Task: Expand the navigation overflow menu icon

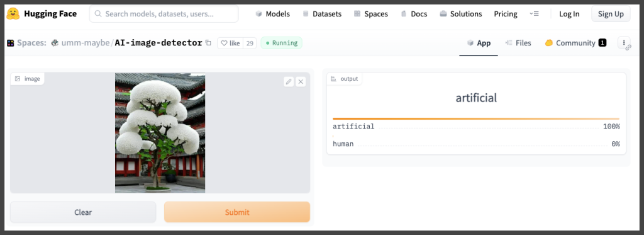Action: (x=534, y=14)
